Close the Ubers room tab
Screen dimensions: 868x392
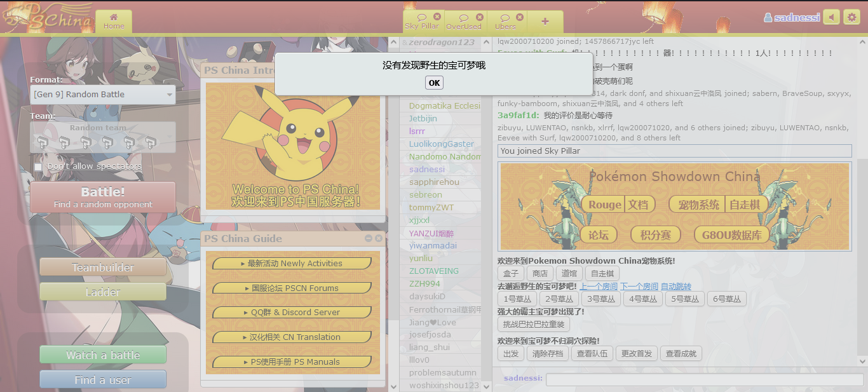pos(520,17)
